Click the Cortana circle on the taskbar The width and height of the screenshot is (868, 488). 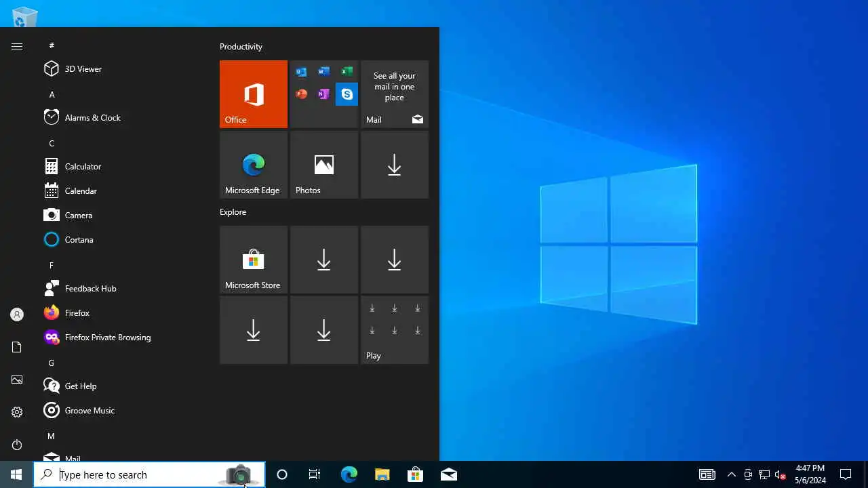tap(282, 474)
